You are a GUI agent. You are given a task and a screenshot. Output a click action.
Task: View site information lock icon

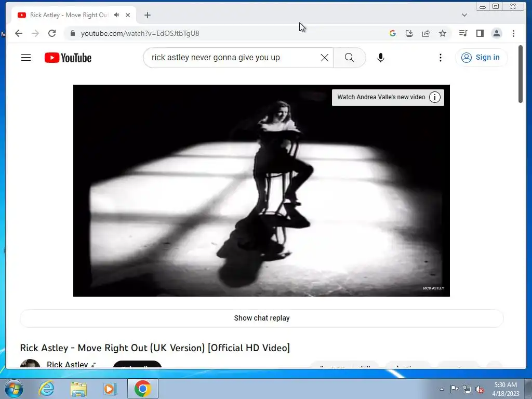[x=72, y=33]
